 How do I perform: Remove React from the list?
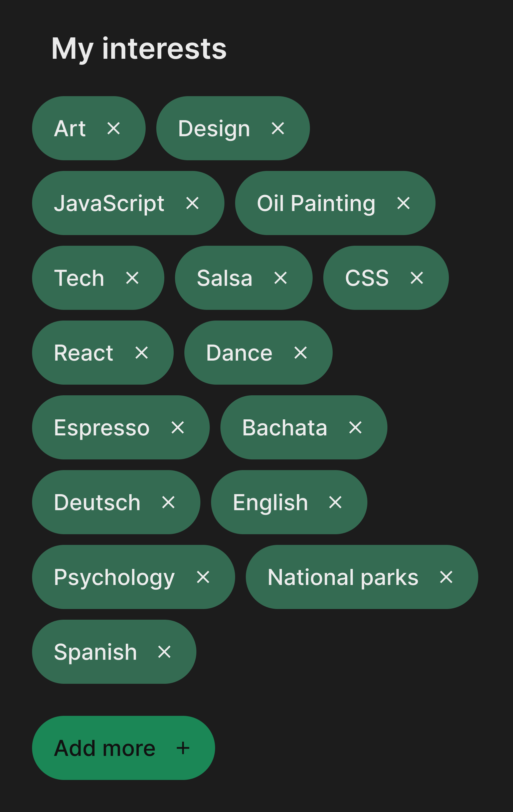(x=142, y=353)
